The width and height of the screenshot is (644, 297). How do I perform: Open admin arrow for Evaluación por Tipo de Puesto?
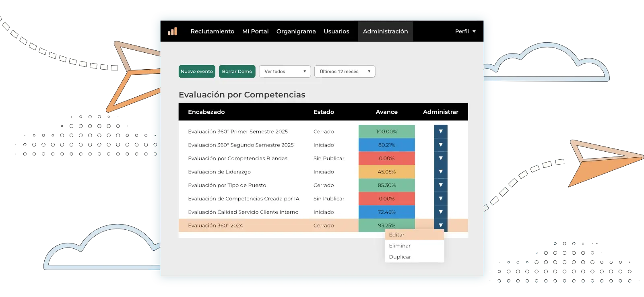[441, 185]
